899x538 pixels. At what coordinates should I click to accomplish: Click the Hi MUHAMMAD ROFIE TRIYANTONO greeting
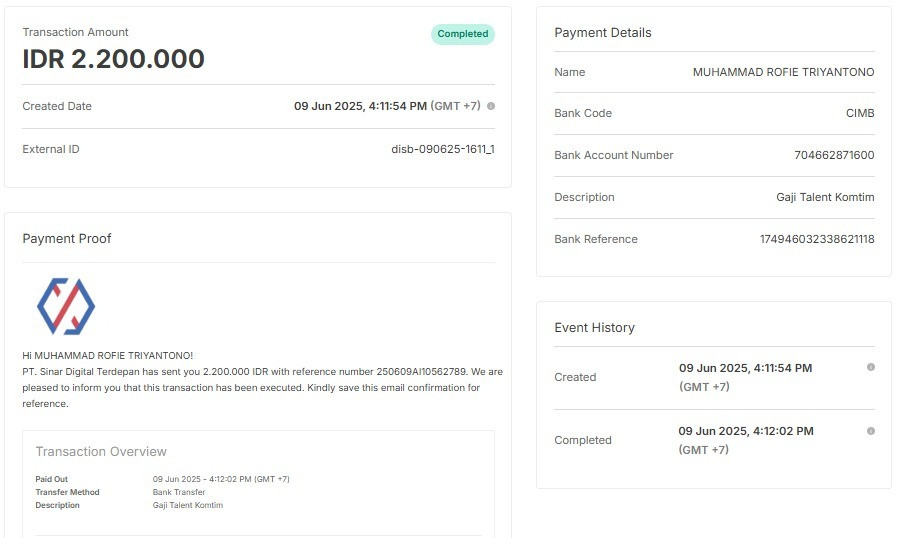(x=108, y=356)
